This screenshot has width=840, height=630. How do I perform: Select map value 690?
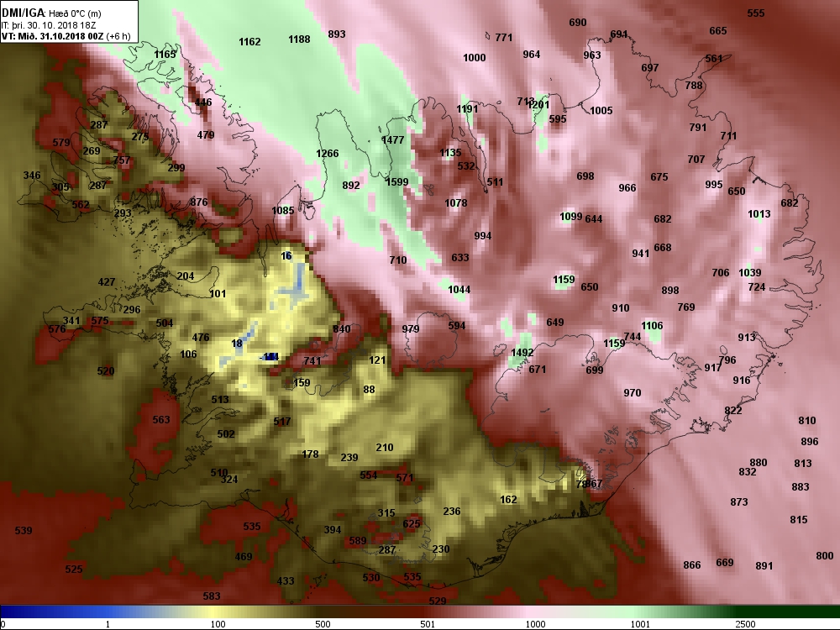click(578, 23)
